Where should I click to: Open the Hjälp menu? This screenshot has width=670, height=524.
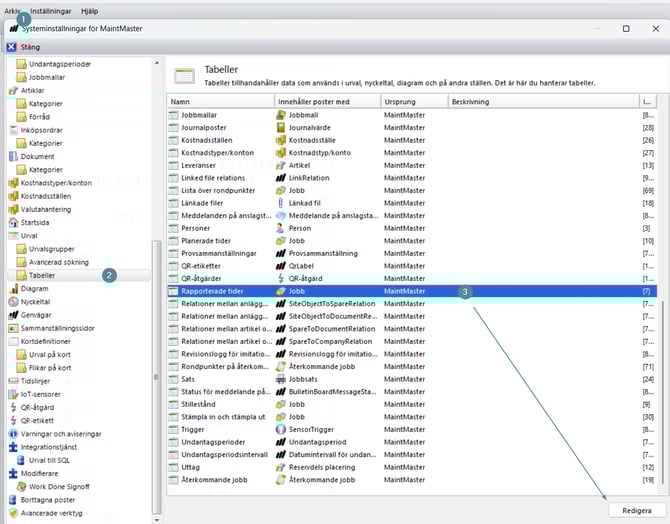click(89, 9)
